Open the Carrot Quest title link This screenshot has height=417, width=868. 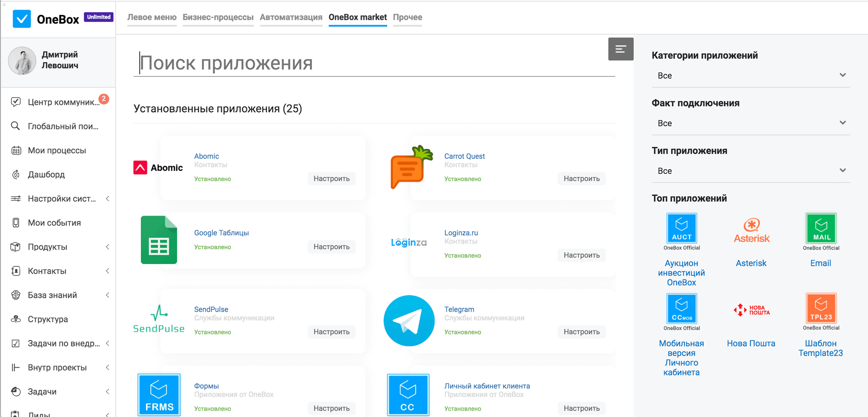click(x=464, y=156)
